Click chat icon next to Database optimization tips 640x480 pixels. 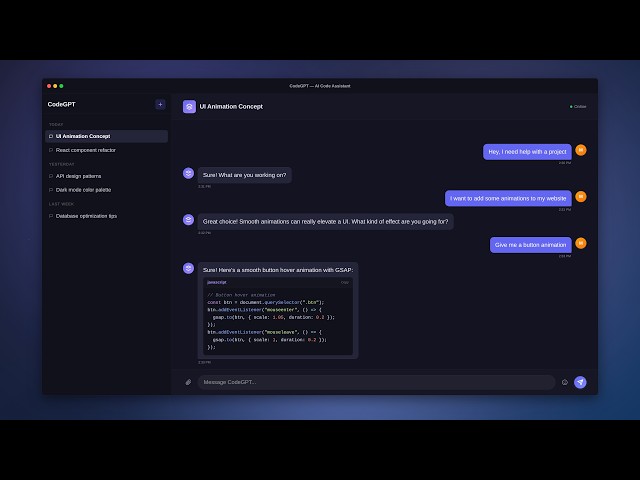pos(51,216)
